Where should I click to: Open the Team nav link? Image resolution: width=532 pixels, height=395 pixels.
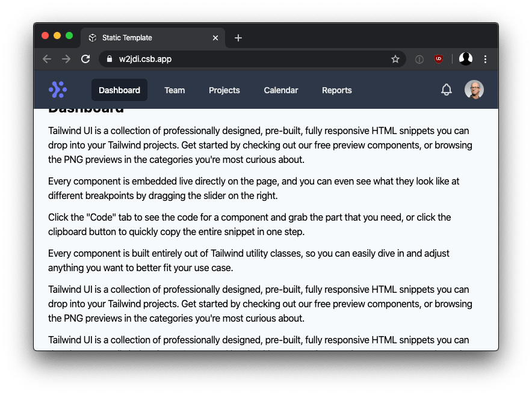(x=175, y=90)
